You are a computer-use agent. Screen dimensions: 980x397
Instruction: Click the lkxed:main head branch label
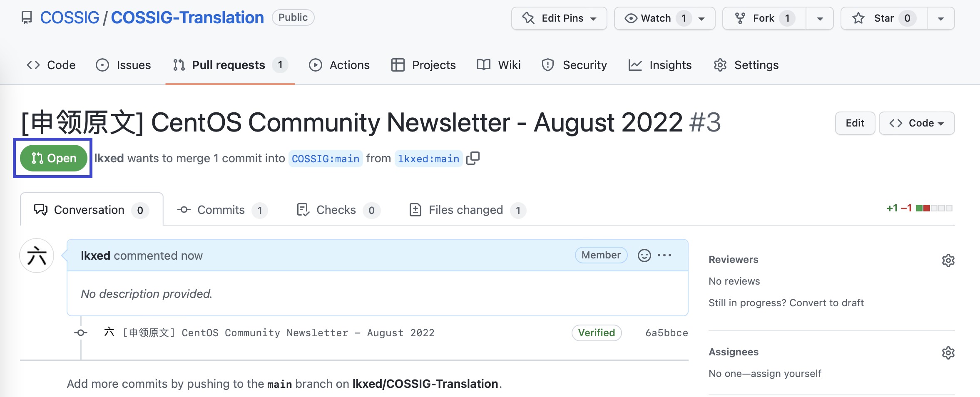click(428, 159)
